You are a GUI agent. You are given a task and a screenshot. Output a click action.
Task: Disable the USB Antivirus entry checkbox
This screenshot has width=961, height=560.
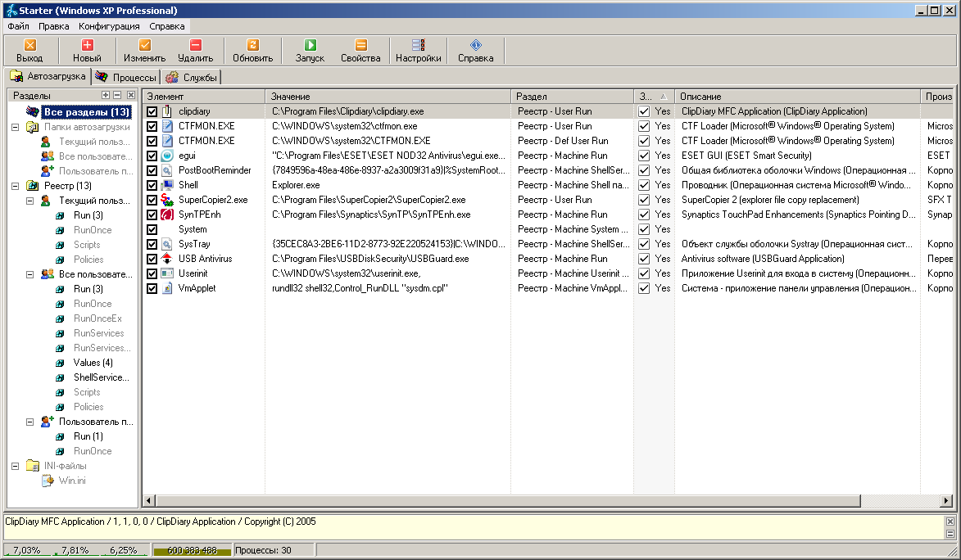point(152,259)
